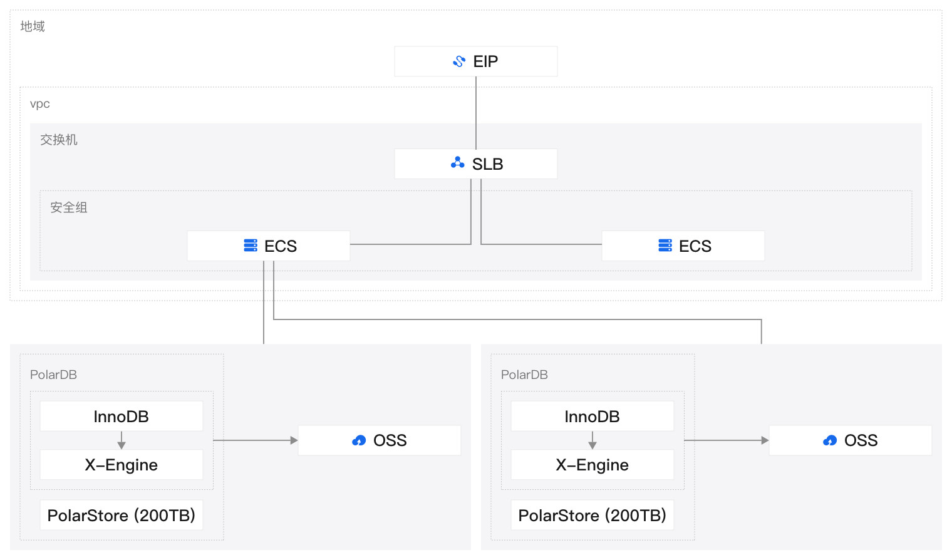Click the SLB load balancer icon
This screenshot has height=560, width=952.
458,163
